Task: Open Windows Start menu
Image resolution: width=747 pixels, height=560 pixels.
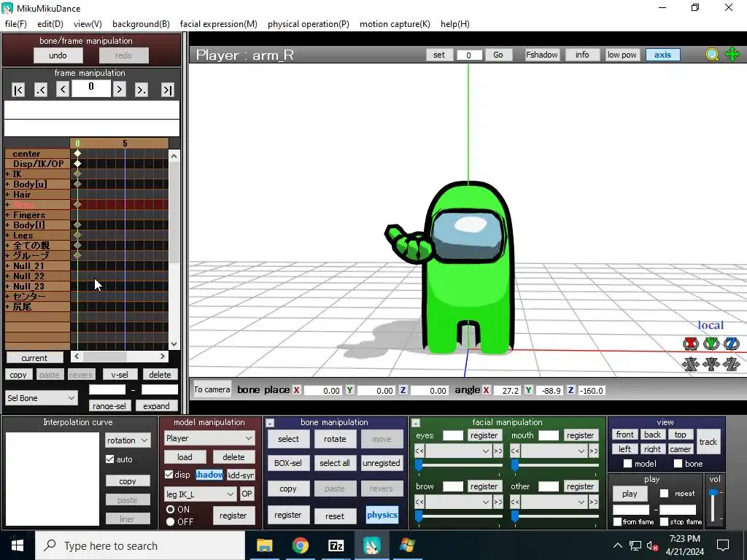Action: 18,545
